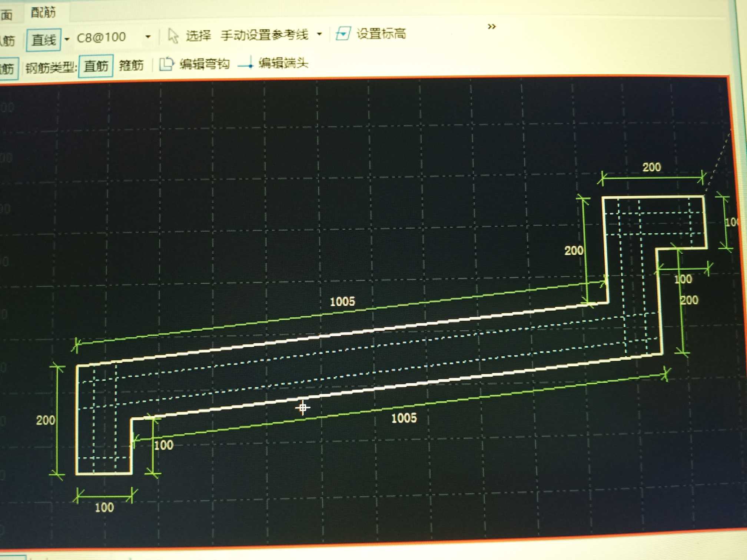
Task: Click the 200 dimension left of upper-right leg
Action: pyautogui.click(x=574, y=251)
